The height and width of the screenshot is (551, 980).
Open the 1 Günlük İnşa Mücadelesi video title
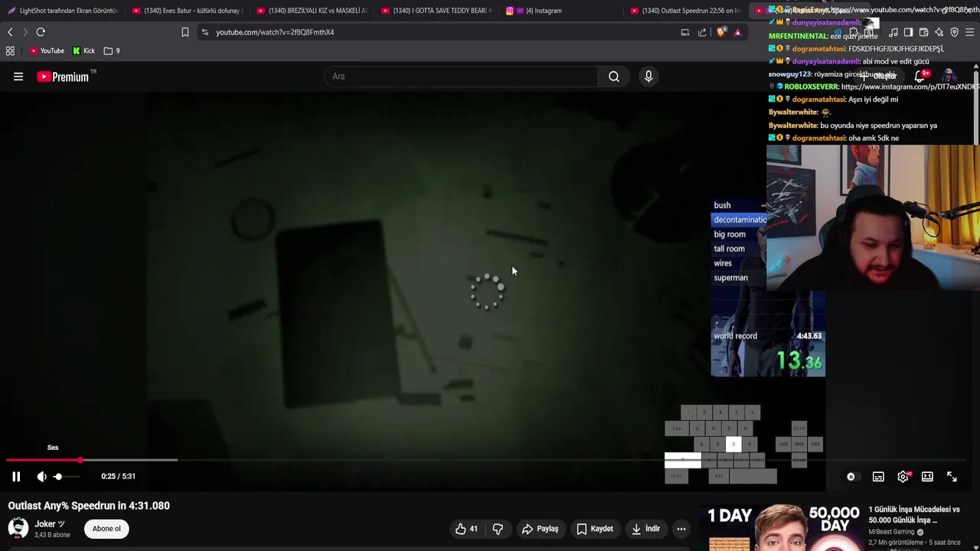pos(914,514)
